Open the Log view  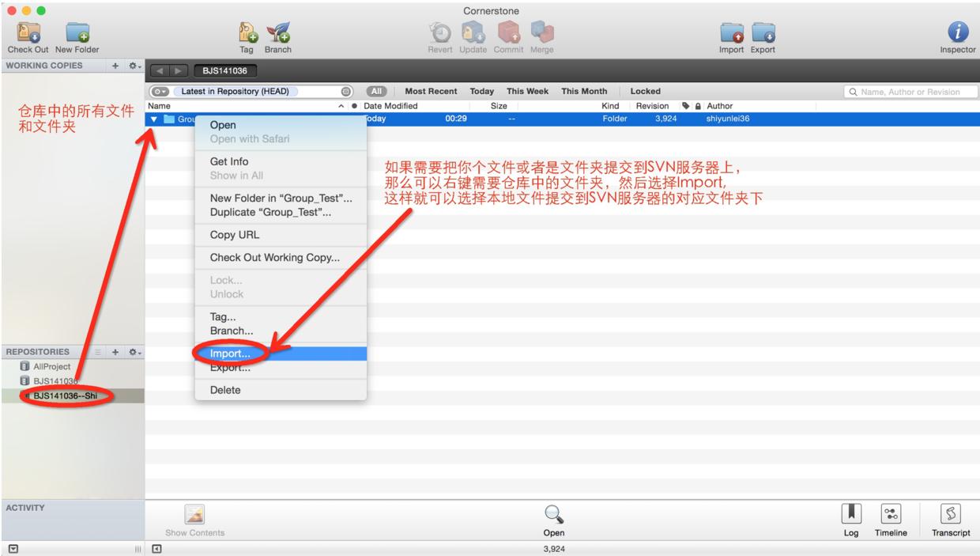coord(850,514)
